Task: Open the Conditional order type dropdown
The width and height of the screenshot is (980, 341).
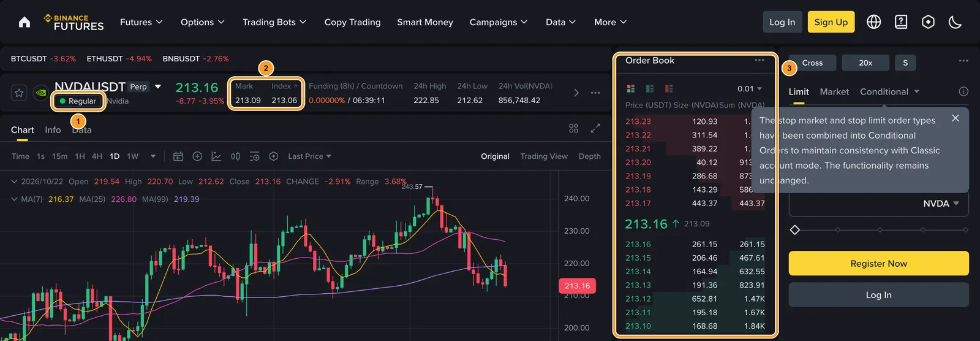Action: pos(889,91)
